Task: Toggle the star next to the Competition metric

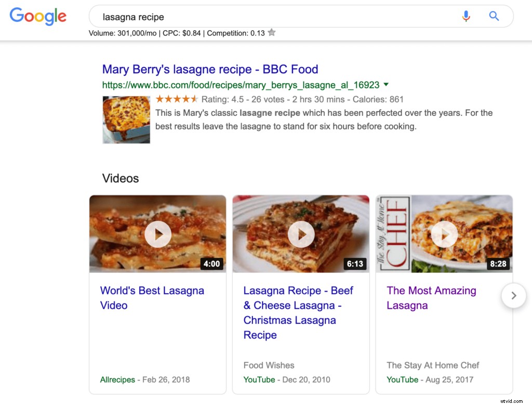Action: pyautogui.click(x=271, y=32)
